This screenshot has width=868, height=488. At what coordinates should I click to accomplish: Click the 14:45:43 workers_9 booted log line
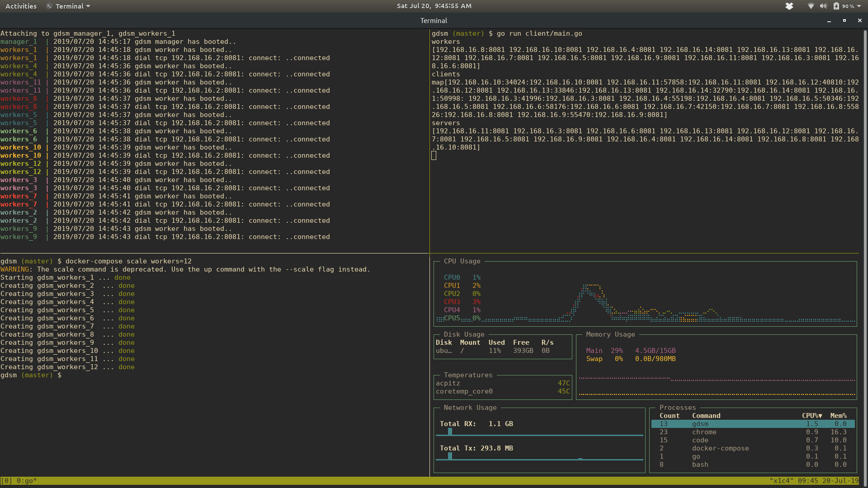[x=116, y=229]
